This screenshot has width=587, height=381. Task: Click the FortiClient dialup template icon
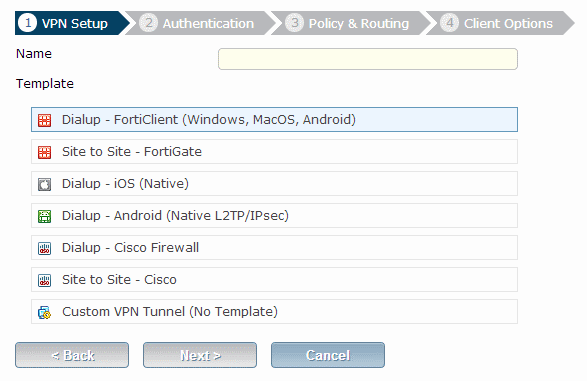point(44,120)
